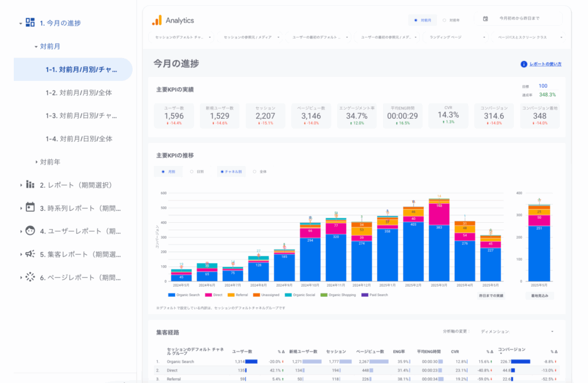This screenshot has height=383, width=588.
Task: Open 今月初めから昨日まで date range picker
Action: (x=519, y=18)
